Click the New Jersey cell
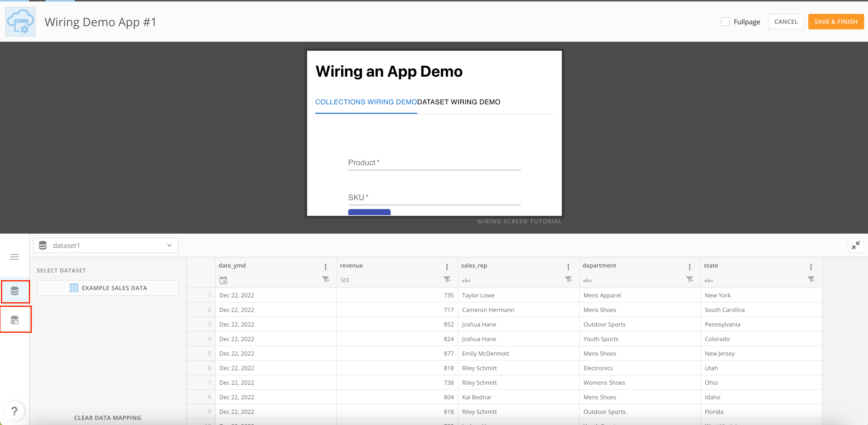The width and height of the screenshot is (868, 425). pos(761,354)
